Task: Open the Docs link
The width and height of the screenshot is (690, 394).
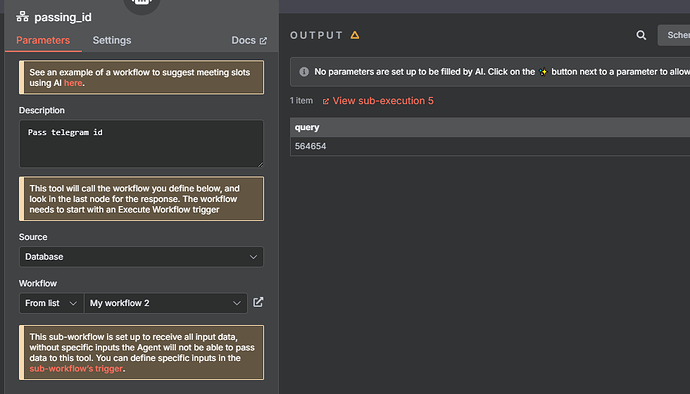Action: click(x=243, y=40)
